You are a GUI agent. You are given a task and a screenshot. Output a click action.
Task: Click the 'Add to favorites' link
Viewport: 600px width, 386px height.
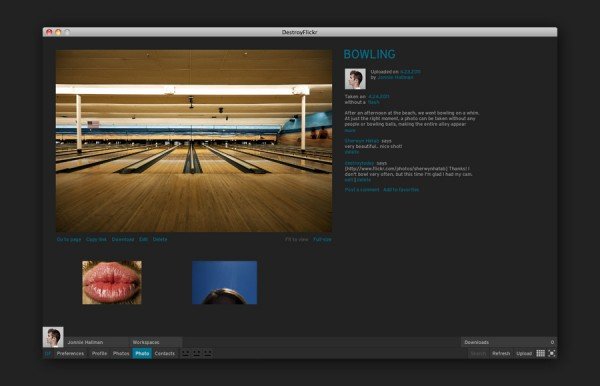[401, 190]
